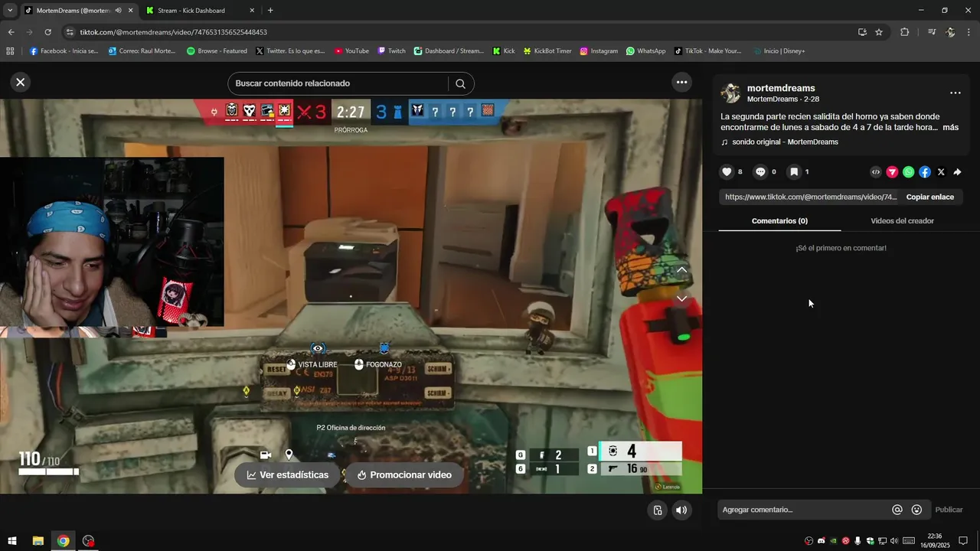Viewport: 980px width, 551px height.
Task: Click the Publicar button
Action: pos(949,510)
